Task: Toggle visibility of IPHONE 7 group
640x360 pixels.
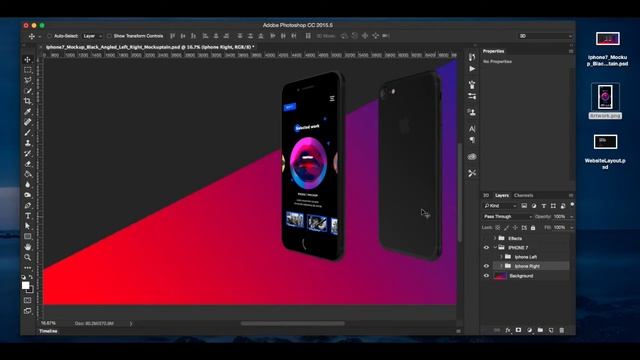Action: pos(486,248)
